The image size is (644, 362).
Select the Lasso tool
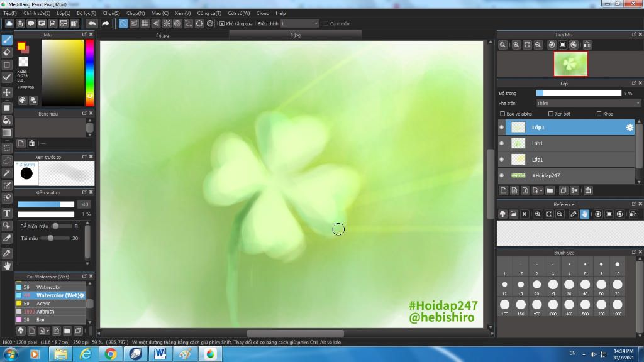pyautogui.click(x=7, y=160)
